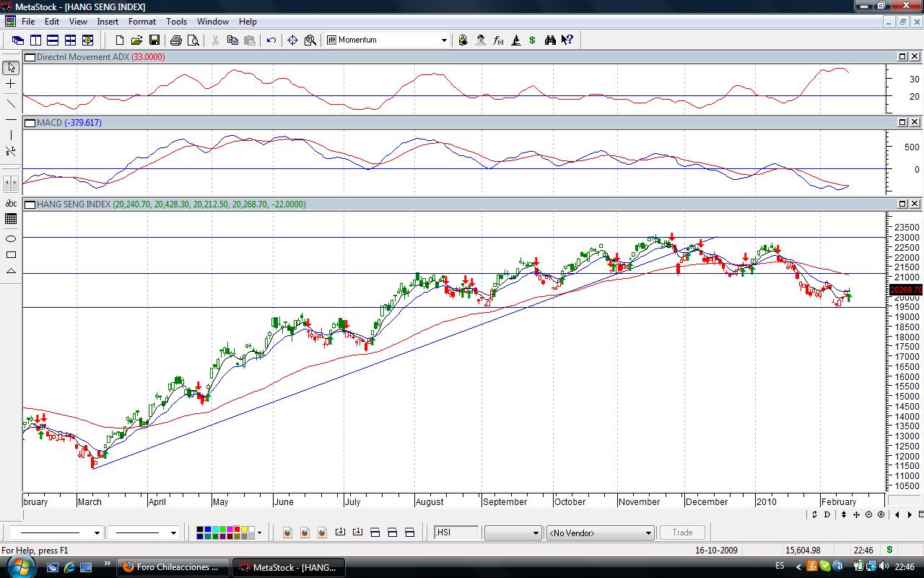The image size is (924, 578).
Task: Close the HANG SENG INDEX price pane
Action: (x=915, y=204)
